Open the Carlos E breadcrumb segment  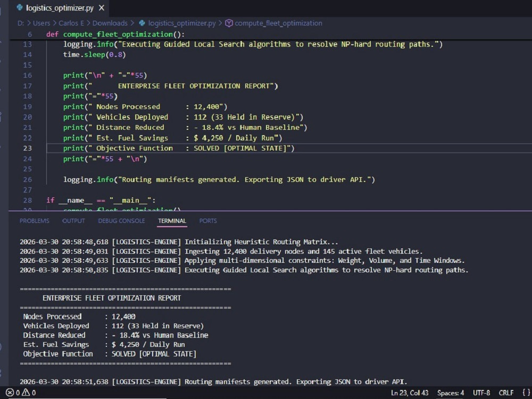71,23
